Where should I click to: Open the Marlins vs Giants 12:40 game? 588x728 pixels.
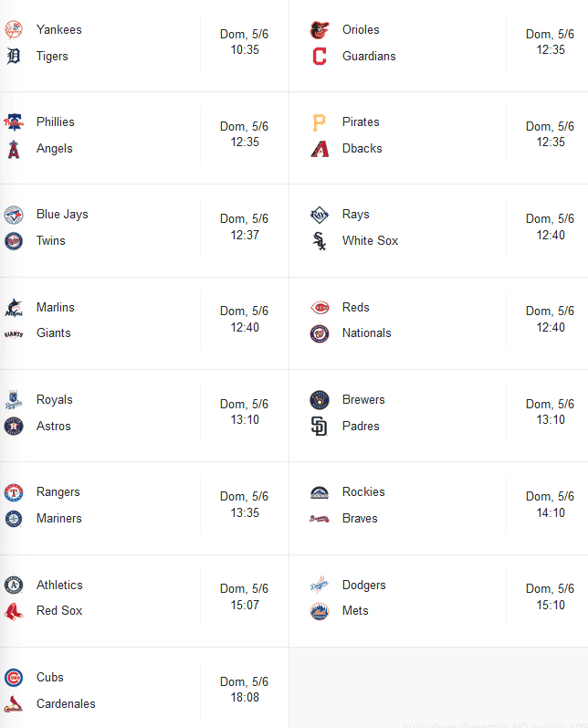(244, 320)
